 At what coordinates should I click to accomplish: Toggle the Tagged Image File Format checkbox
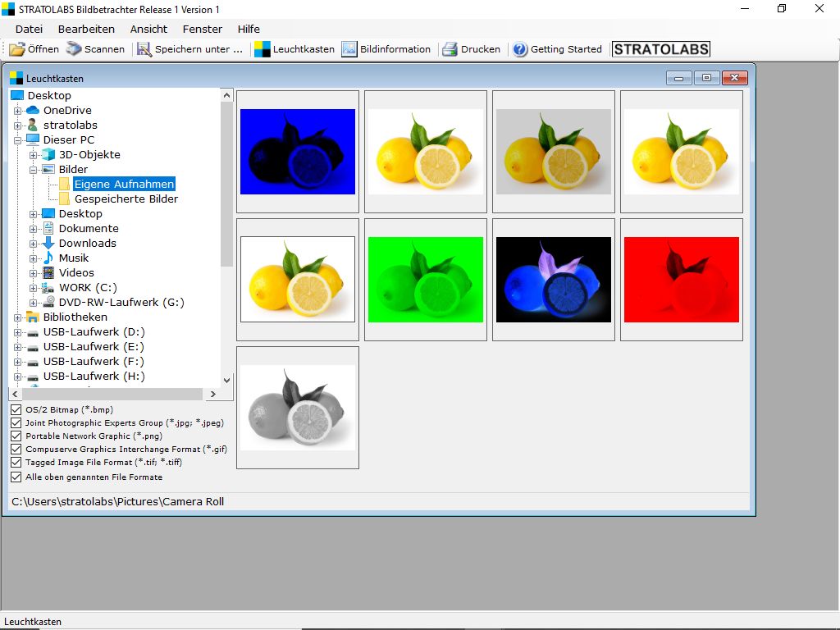[16, 463]
